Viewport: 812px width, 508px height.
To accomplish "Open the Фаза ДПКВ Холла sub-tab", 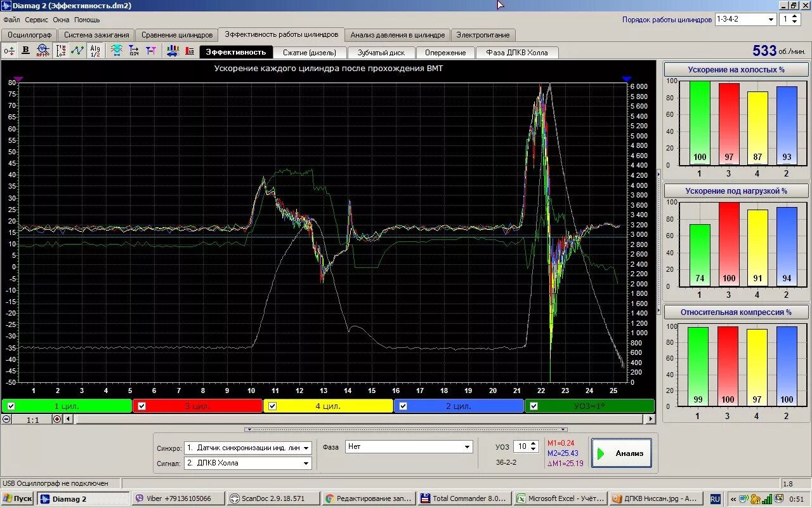I will coord(517,53).
